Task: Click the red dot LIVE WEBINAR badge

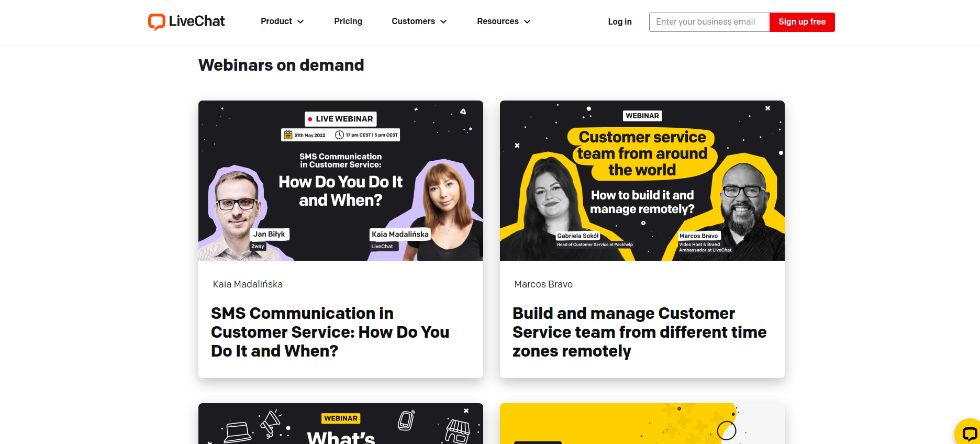Action: pyautogui.click(x=340, y=119)
